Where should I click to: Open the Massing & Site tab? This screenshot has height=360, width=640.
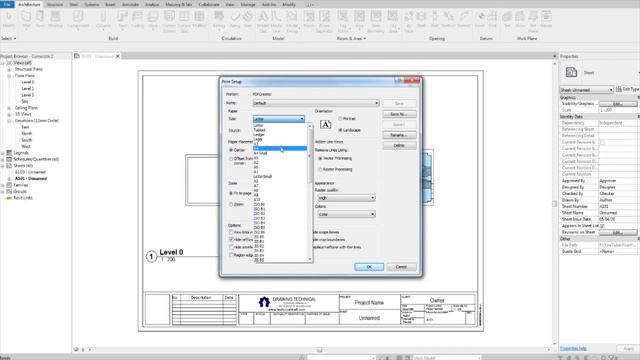pyautogui.click(x=179, y=4)
